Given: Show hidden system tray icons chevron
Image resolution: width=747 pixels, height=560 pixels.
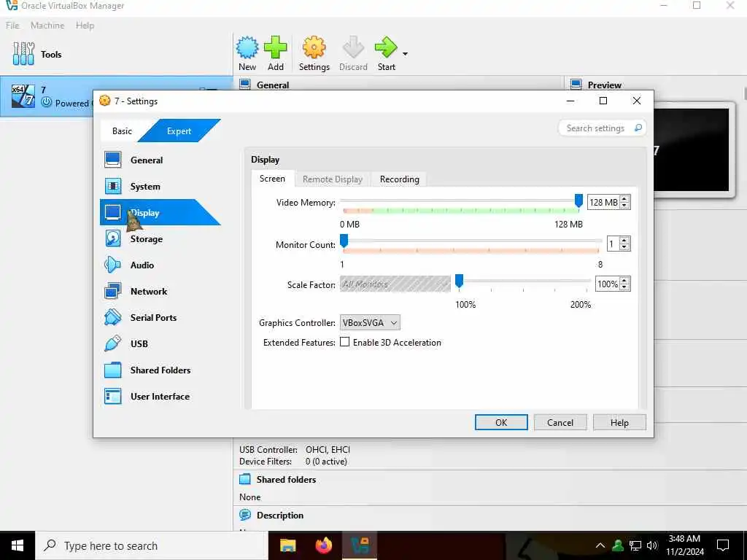Looking at the screenshot, I should coord(600,545).
